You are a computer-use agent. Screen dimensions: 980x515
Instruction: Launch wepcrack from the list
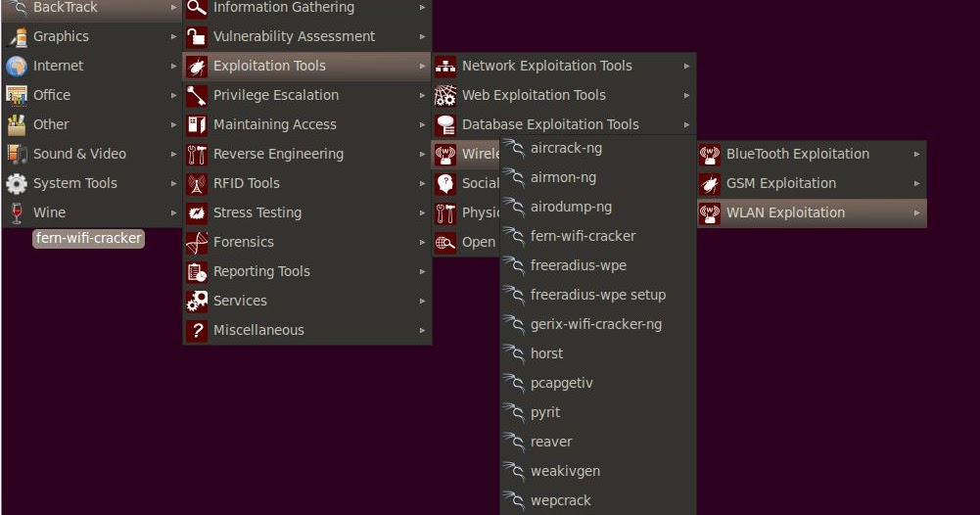pos(598,500)
